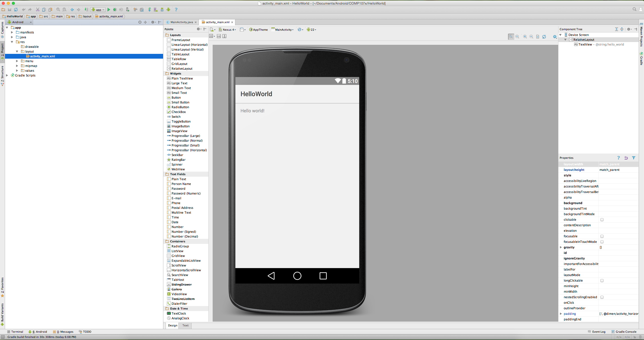Image resolution: width=644 pixels, height=340 pixels.
Task: Switch to MainActivity.java tab
Action: coord(181,22)
